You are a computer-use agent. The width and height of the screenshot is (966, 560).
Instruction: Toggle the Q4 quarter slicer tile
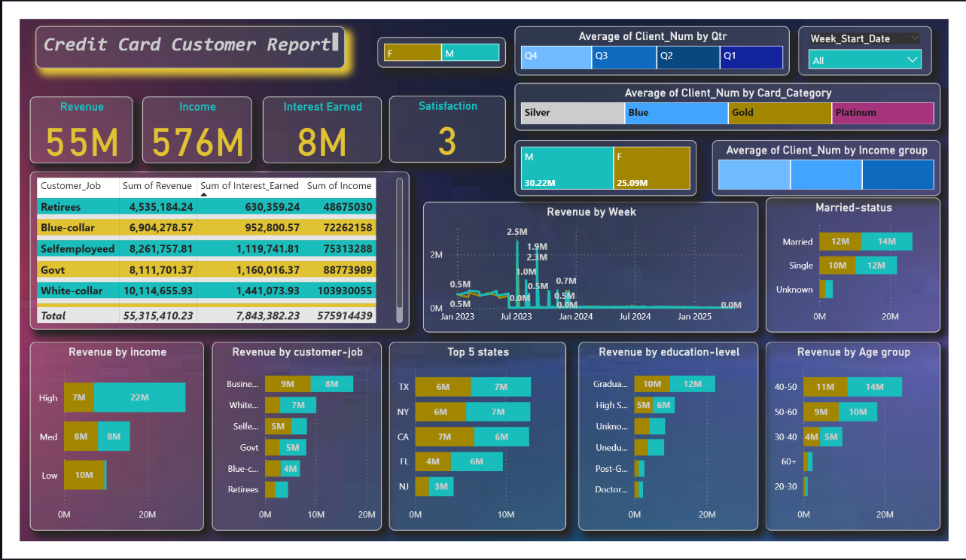pos(556,57)
